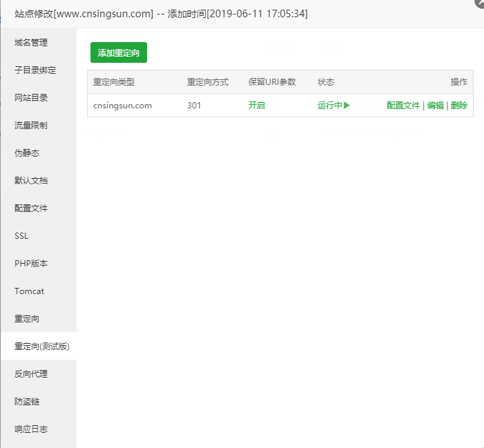Viewport: 484px width, 448px height.
Task: Close the site modification dialog
Action: (480, 2)
